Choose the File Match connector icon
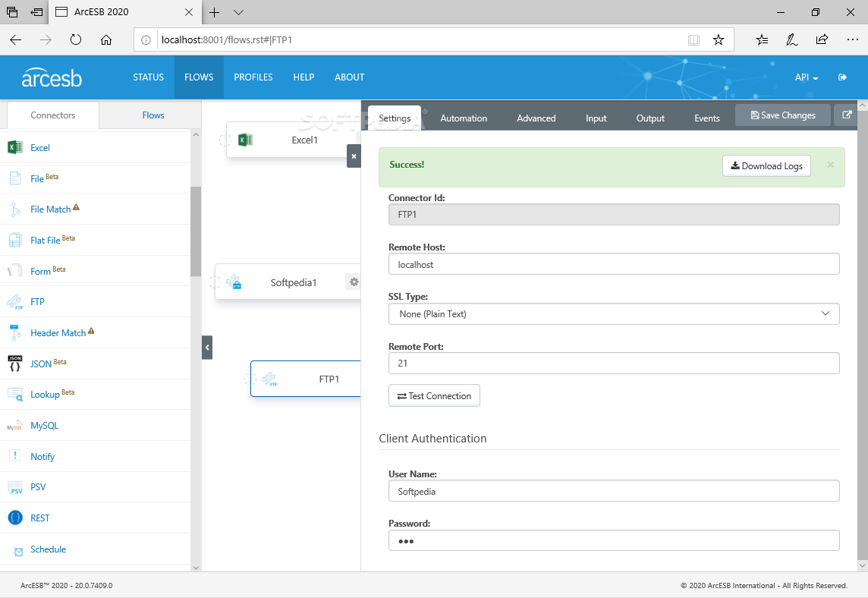The width and height of the screenshot is (868, 598). point(15,209)
